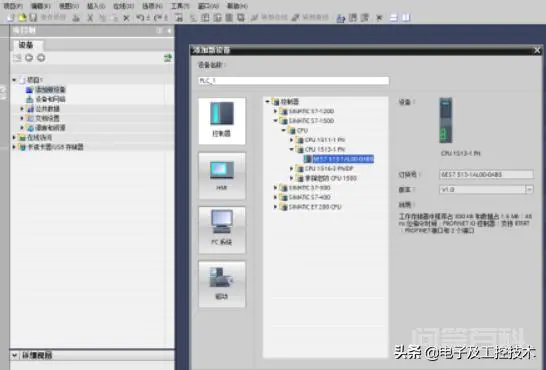Select the 控制器 device category button
The width and height of the screenshot is (546, 370).
pyautogui.click(x=222, y=121)
